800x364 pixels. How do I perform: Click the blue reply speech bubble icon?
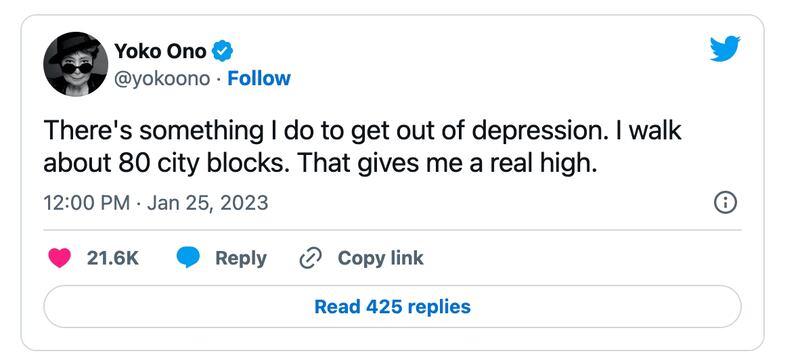tap(188, 258)
